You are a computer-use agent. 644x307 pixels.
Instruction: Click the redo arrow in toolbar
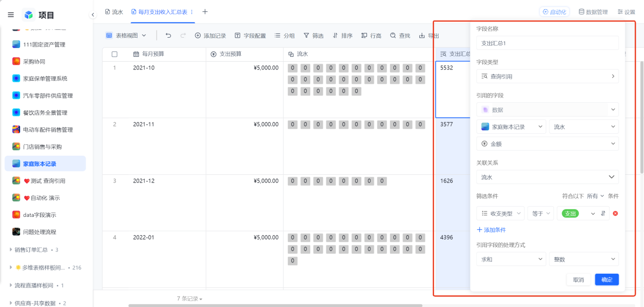(183, 36)
